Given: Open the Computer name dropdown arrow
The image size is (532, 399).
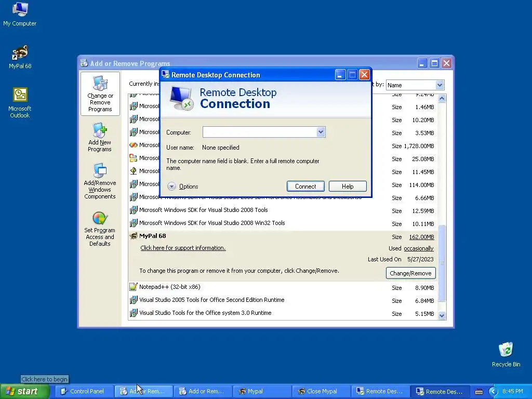Looking at the screenshot, I should pyautogui.click(x=321, y=132).
